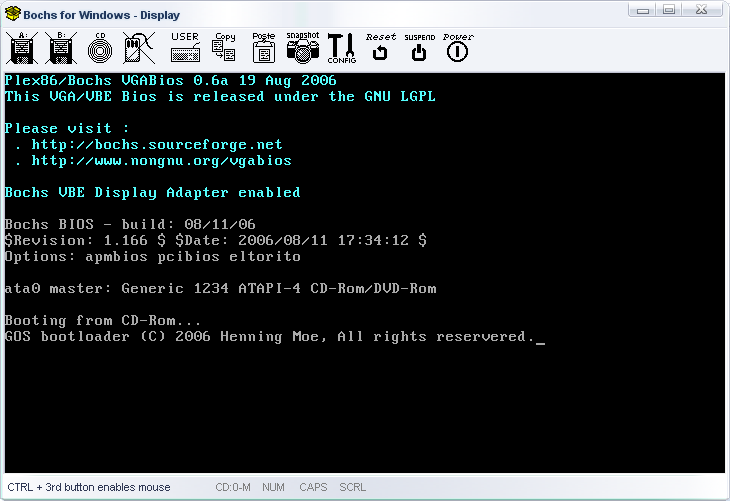Click the Paste toolbar icon

pos(264,47)
